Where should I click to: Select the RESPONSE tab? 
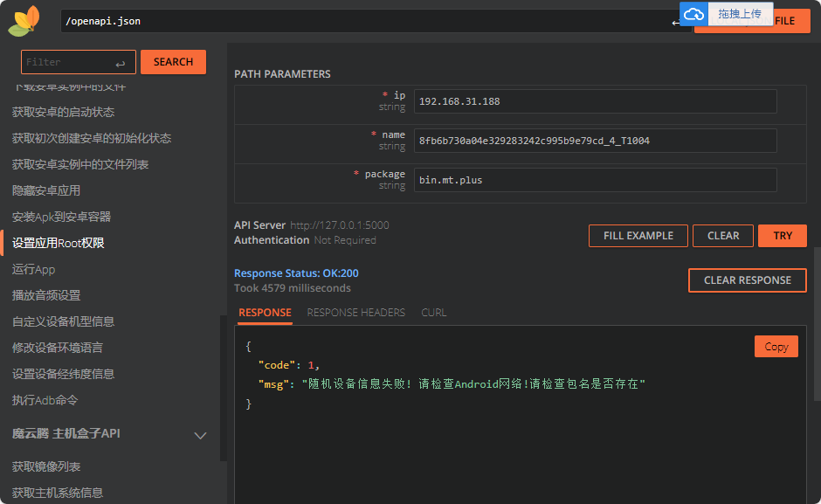click(x=265, y=313)
